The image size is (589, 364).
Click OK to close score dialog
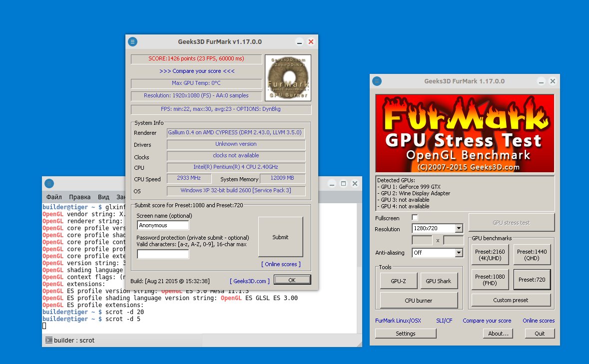(292, 280)
